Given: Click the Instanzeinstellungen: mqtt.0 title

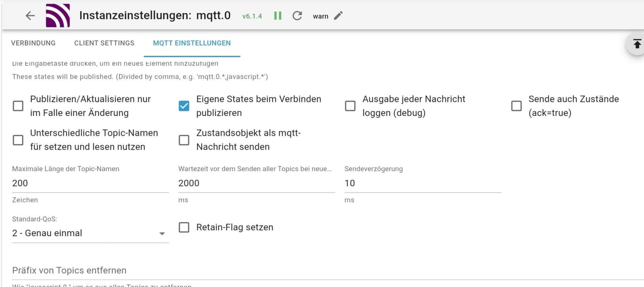Looking at the screenshot, I should pos(155,16).
